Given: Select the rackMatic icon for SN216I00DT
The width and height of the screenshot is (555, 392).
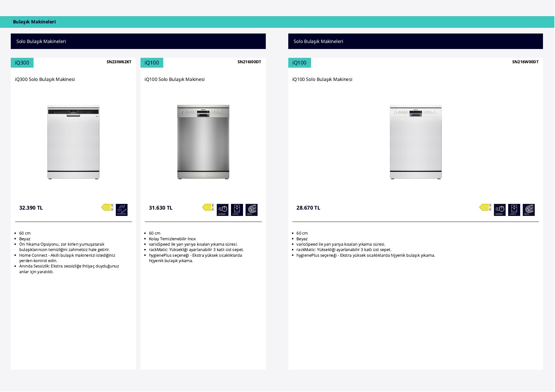Looking at the screenshot, I should point(237,210).
